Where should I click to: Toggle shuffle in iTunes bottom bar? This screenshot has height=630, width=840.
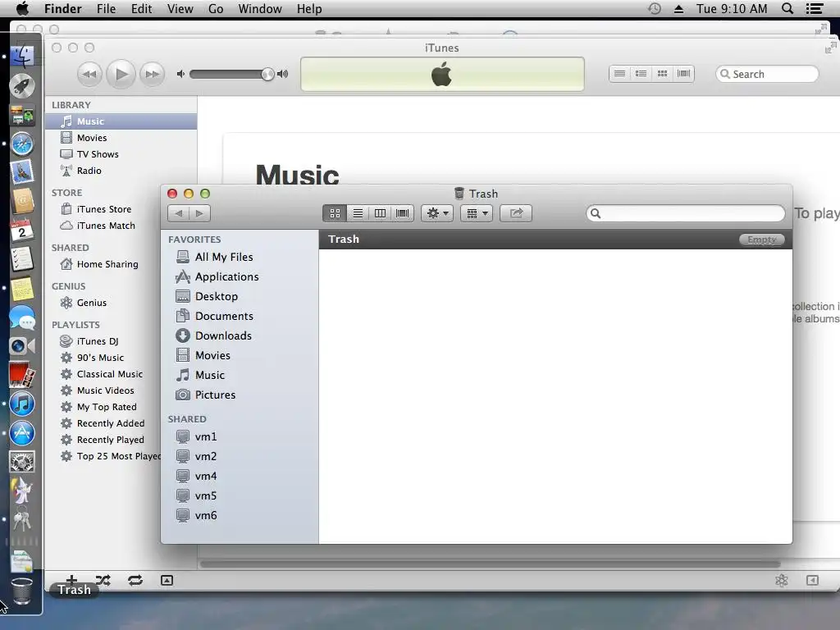(103, 580)
